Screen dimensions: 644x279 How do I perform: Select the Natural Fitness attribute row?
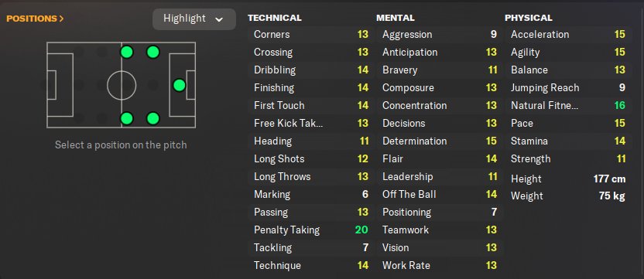click(x=567, y=105)
